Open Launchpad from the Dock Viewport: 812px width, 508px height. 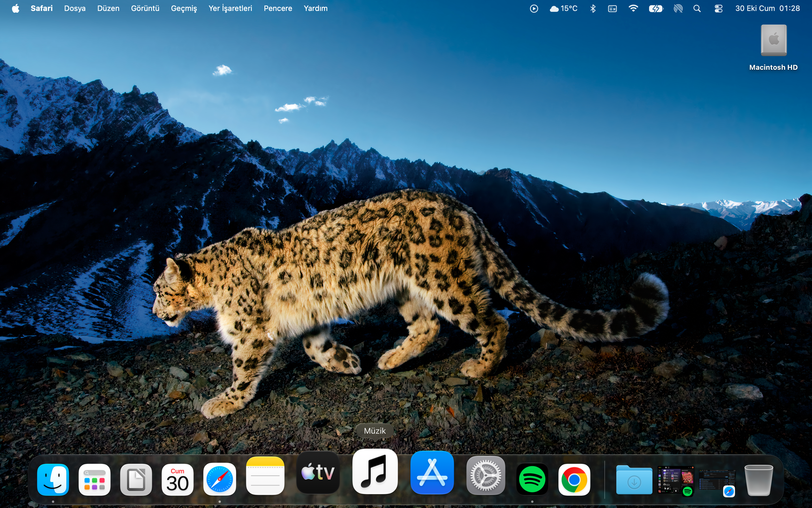click(94, 479)
